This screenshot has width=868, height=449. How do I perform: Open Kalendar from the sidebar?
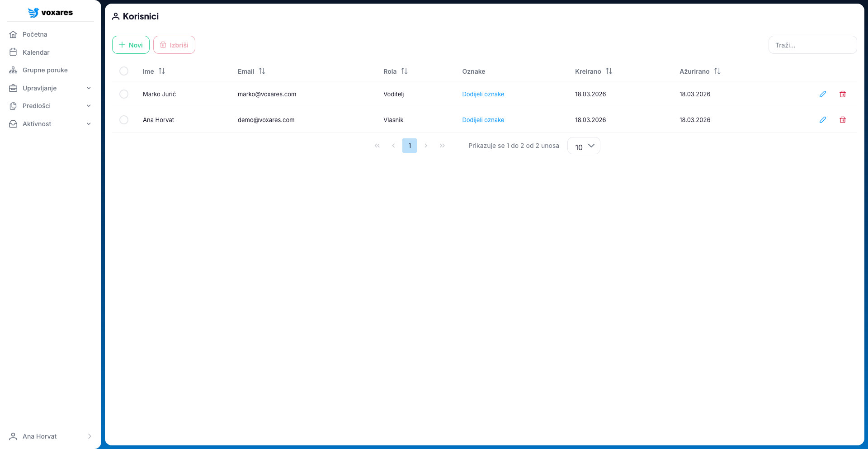(x=36, y=52)
